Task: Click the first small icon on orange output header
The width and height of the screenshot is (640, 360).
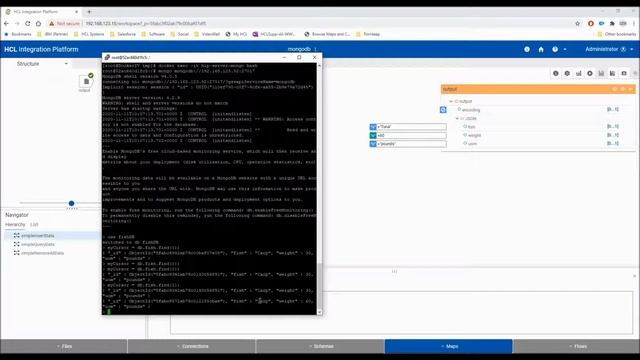Action: tap(615, 89)
